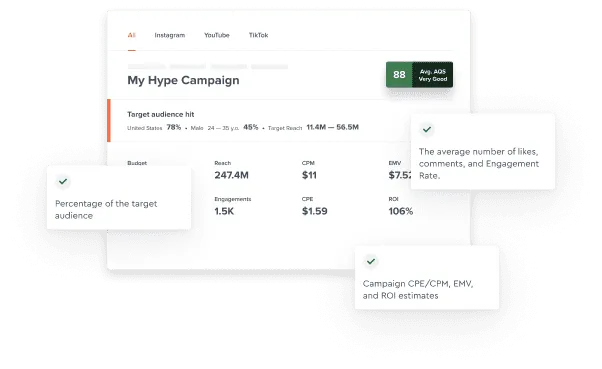Screen dimensions: 602x369
Task: Click checkmark icon above Percentage of target audience
Action: [x=63, y=181]
